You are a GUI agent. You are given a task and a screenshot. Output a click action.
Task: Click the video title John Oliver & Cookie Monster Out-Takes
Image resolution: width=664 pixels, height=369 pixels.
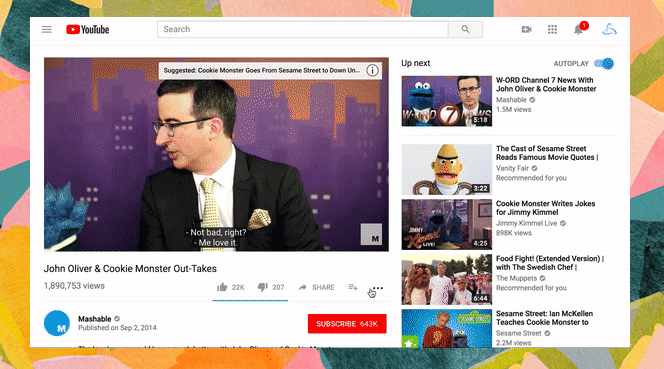tap(130, 269)
